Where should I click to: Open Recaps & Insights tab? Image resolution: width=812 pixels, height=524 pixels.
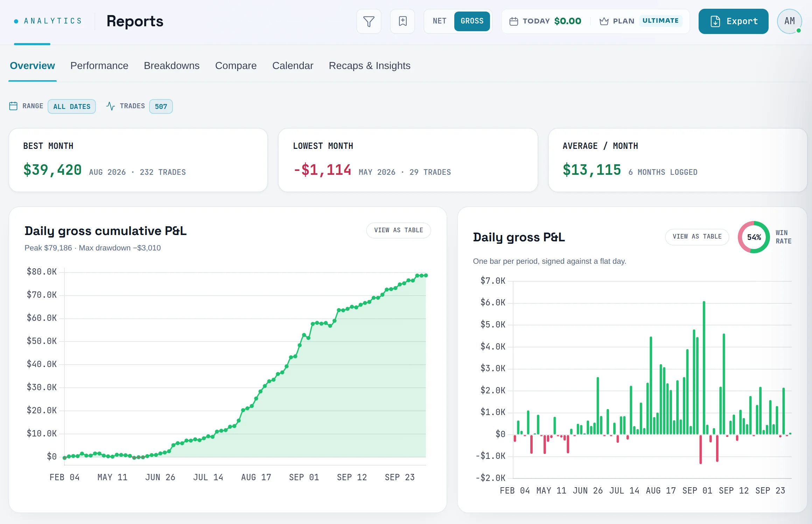[x=370, y=66]
